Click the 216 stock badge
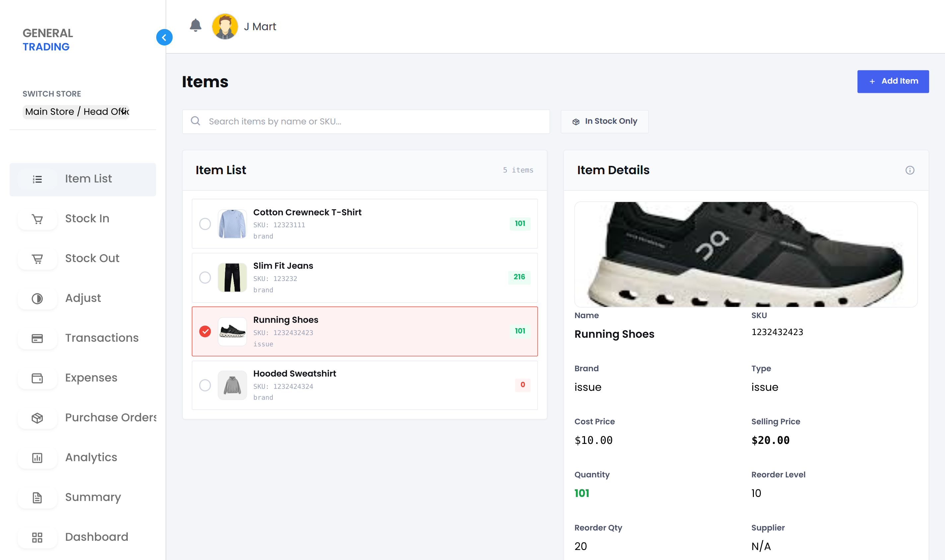The image size is (945, 560). [519, 277]
